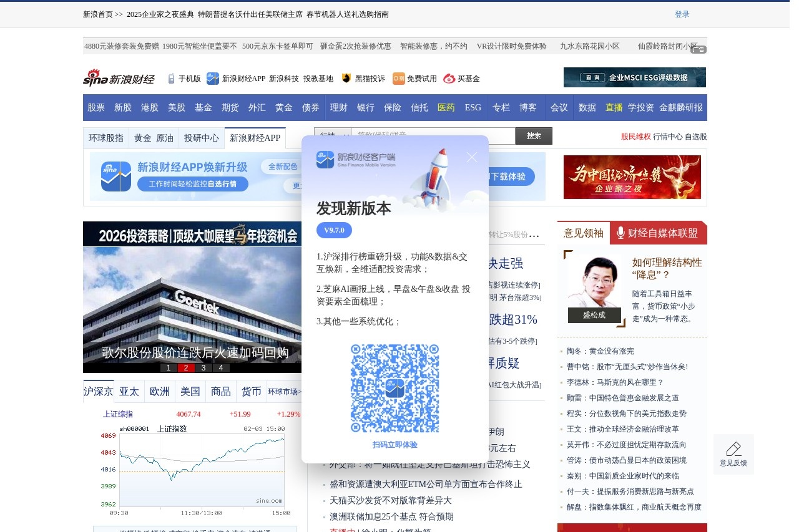Image resolution: width=799 pixels, height=532 pixels.
Task: Switch to the 环球股指 tab
Action: coord(106,138)
